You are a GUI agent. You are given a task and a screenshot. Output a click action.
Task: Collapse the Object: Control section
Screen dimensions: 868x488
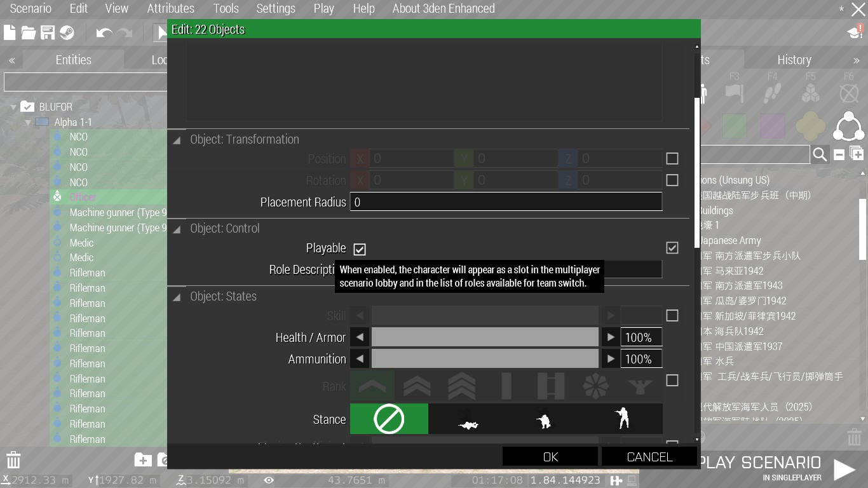177,229
